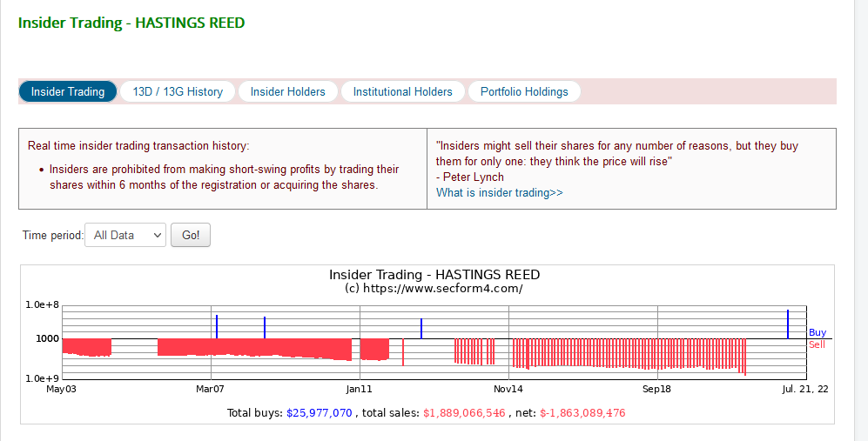Click the '- Peter Lynch' attribution text
Screen dimensions: 868x441
click(470, 177)
